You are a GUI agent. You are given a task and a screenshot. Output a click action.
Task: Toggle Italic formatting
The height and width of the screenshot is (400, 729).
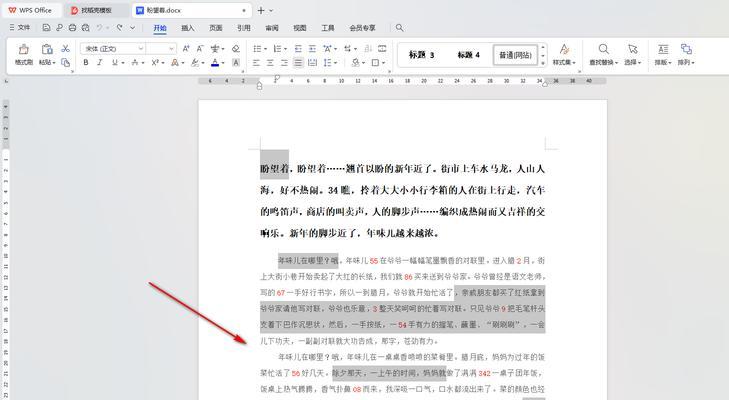click(x=99, y=62)
